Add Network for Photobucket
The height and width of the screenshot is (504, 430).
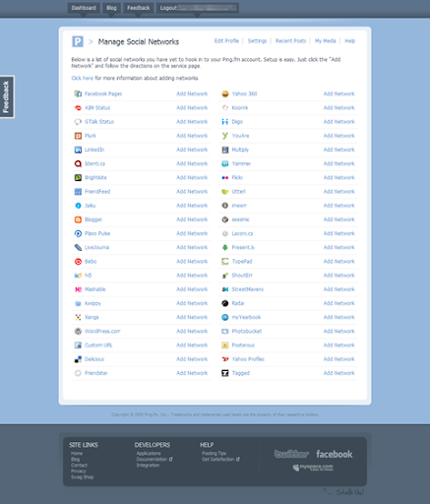pos(338,332)
